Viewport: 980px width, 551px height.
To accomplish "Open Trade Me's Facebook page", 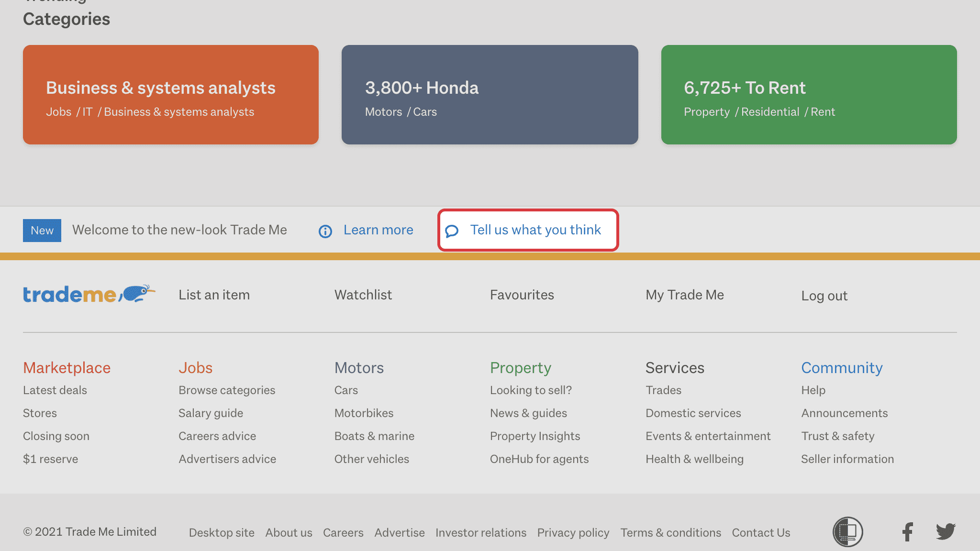I will pyautogui.click(x=907, y=531).
